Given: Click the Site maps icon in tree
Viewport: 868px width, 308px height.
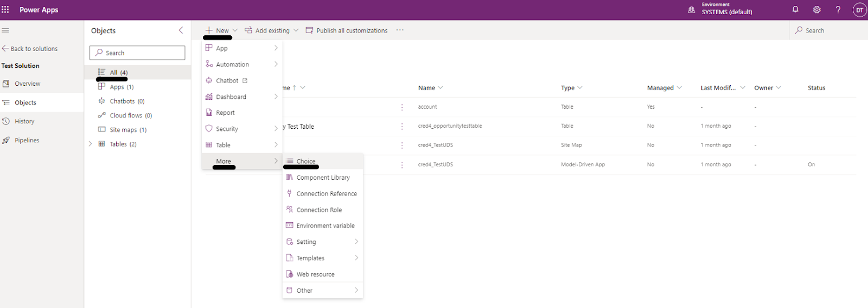Looking at the screenshot, I should 101,129.
